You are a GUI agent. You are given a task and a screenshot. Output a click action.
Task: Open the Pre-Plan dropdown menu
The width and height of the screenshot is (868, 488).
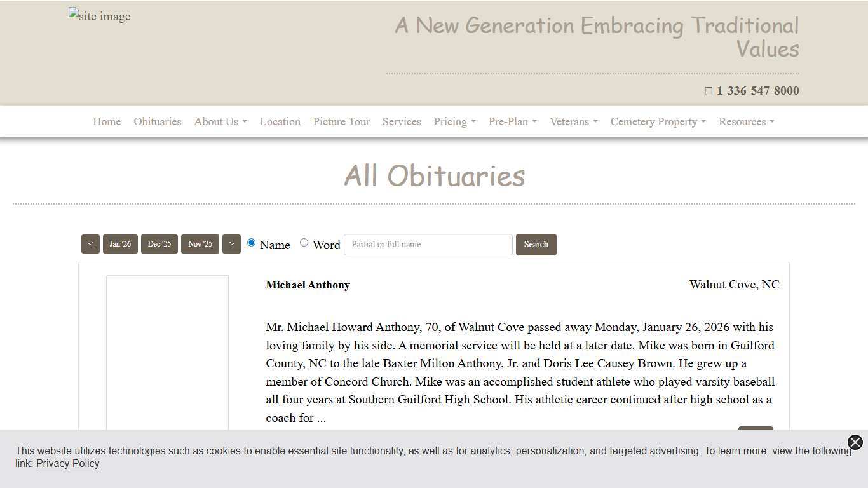click(512, 121)
